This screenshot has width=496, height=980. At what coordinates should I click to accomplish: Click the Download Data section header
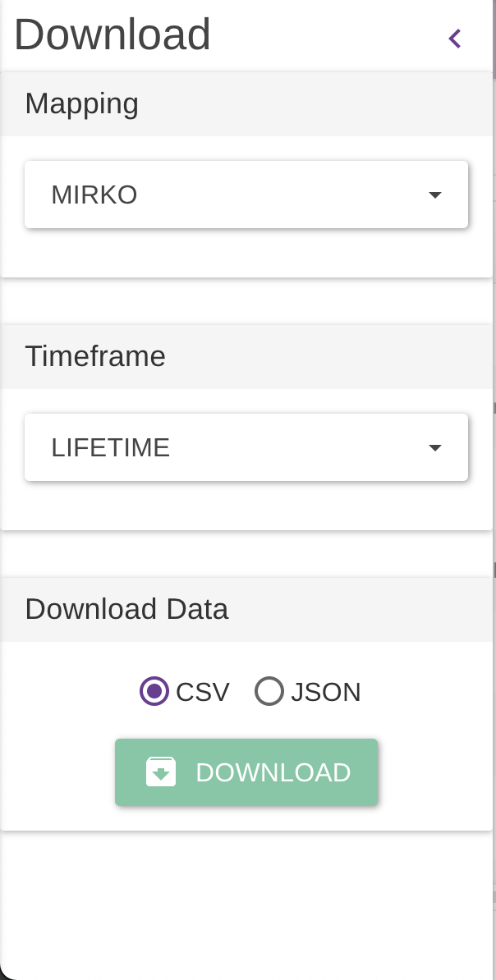click(x=126, y=609)
